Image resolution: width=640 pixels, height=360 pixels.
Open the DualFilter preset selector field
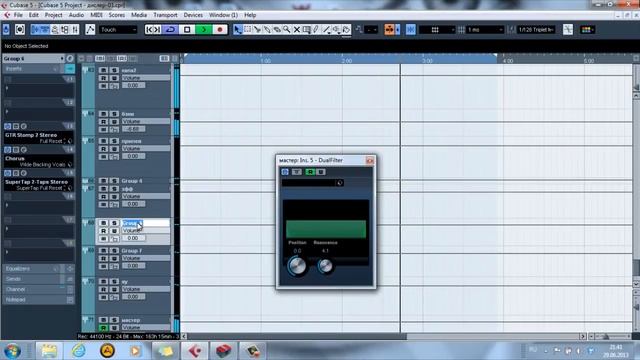(x=313, y=183)
